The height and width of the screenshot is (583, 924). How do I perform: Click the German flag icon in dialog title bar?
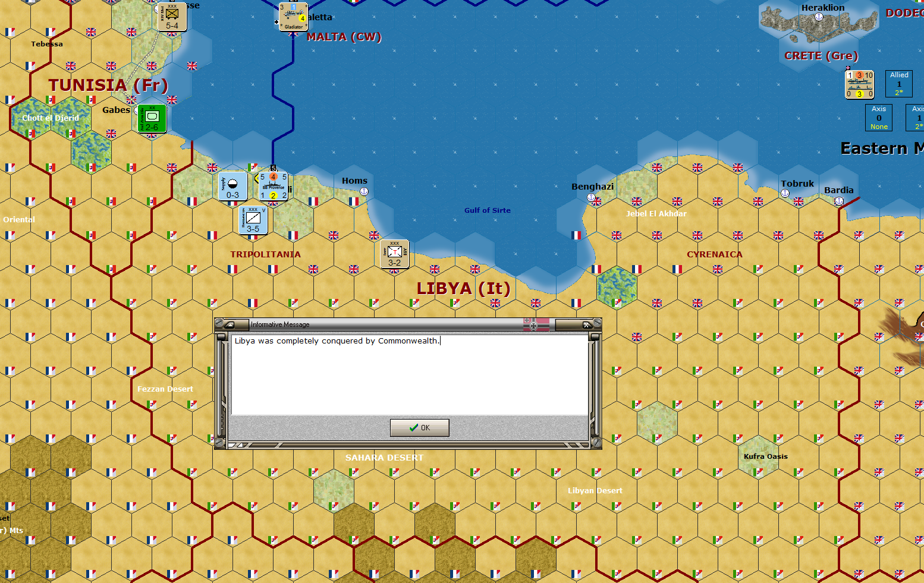tap(536, 324)
